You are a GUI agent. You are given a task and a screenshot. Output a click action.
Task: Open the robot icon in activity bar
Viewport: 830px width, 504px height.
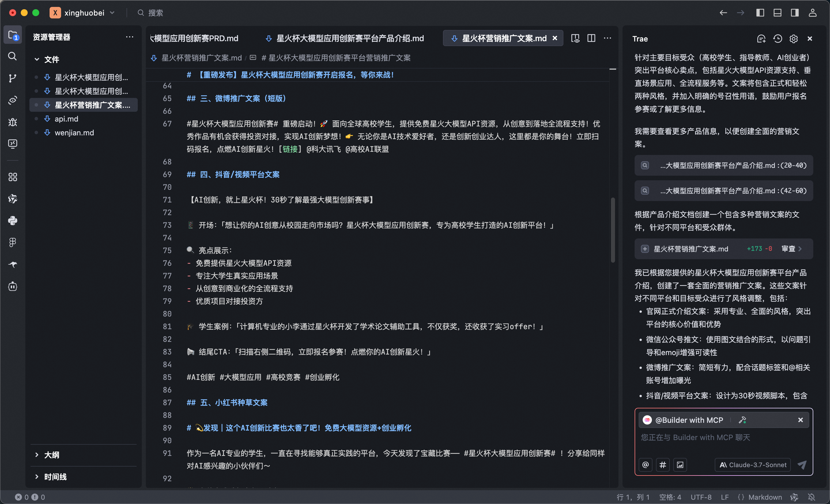coord(12,286)
